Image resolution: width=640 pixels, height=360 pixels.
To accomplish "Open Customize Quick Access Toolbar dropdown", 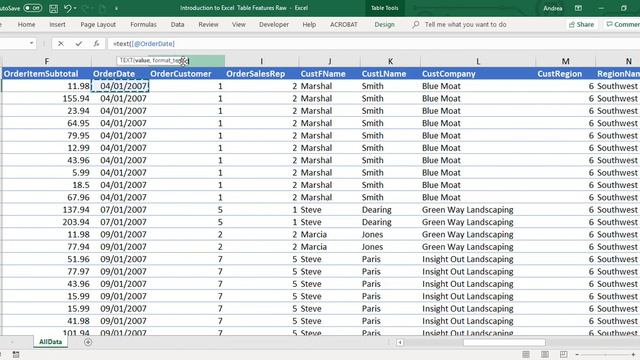I will click(116, 8).
